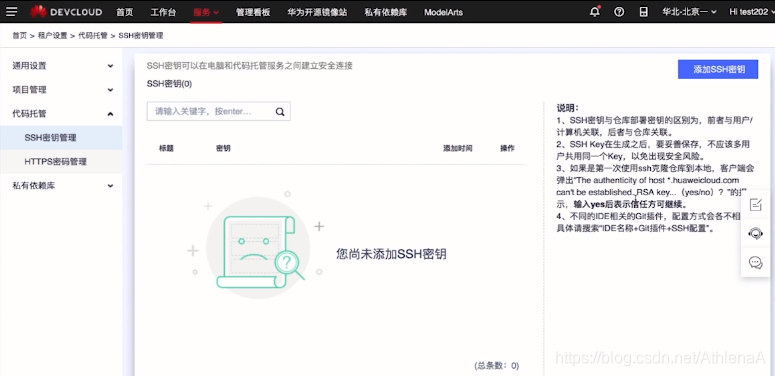Select SSH密钥管理 in the sidebar
Screen dimensions: 775x376
click(x=61, y=138)
